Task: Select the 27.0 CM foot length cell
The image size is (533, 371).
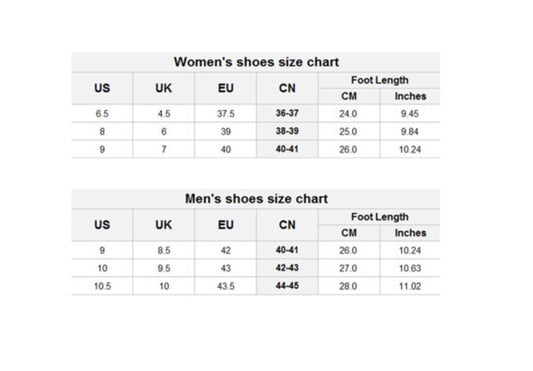Action: pyautogui.click(x=348, y=268)
